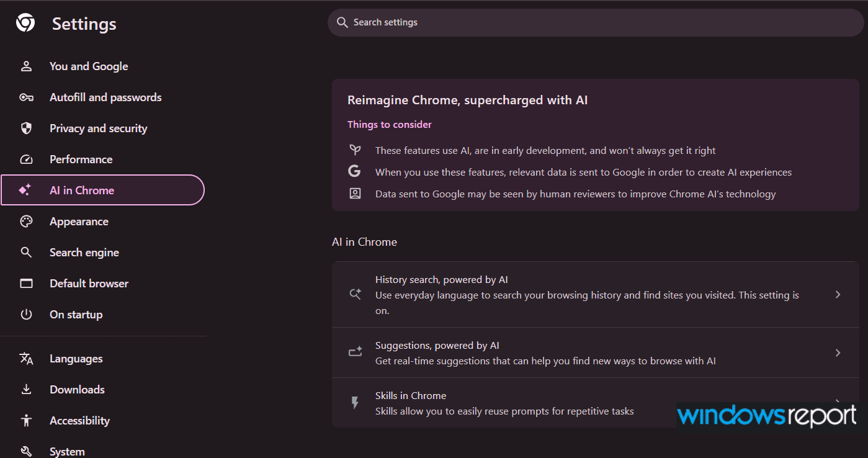Click the sparkle icon for AI in Chrome
Screen dimensions: 868x458
25,191
